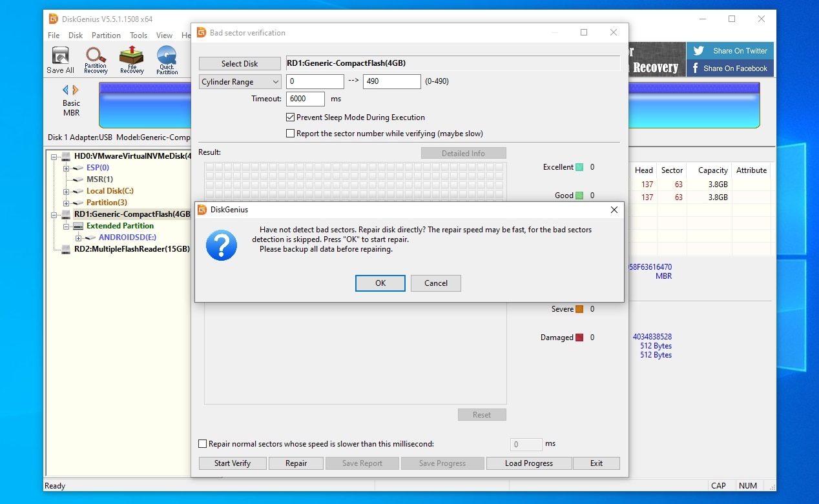Click the Start Verify button
819x504 pixels.
(232, 463)
